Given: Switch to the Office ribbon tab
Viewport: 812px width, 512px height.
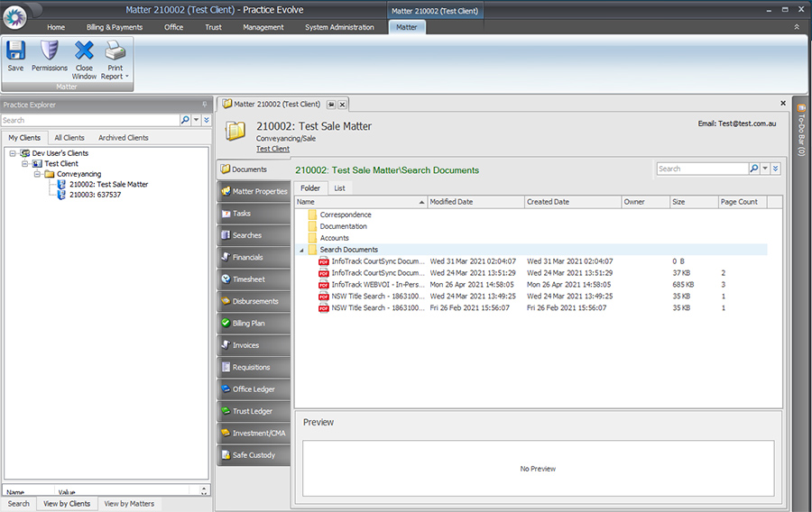Looking at the screenshot, I should point(173,27).
